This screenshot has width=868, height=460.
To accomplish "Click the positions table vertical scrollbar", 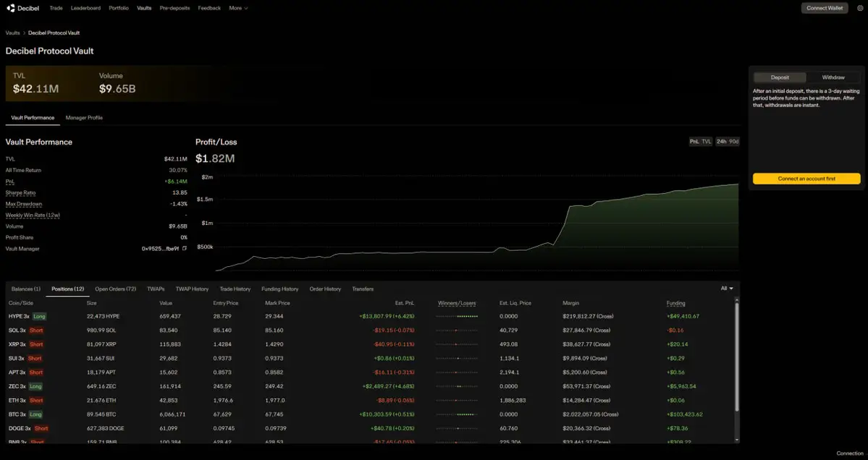I will pos(737,354).
